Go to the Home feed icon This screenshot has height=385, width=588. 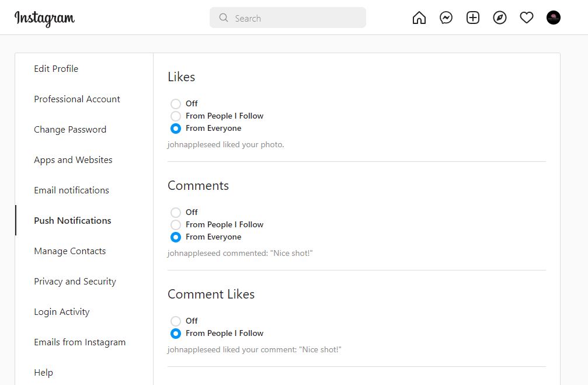tap(419, 18)
